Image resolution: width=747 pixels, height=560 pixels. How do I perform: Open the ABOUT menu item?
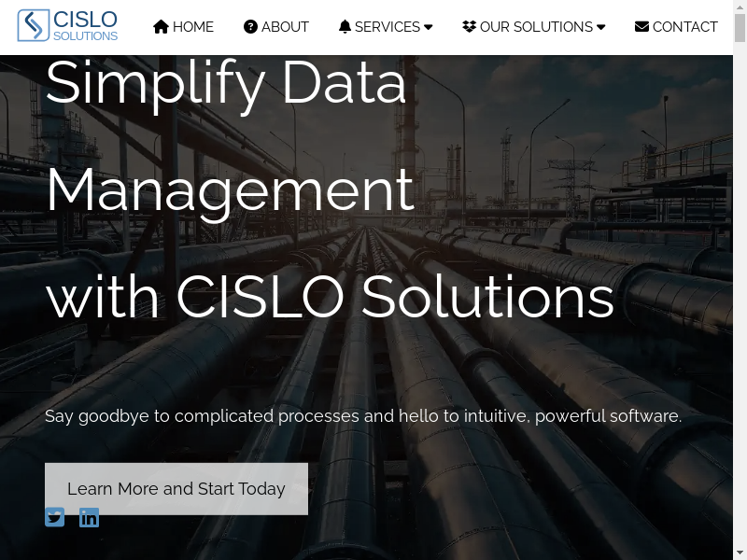(285, 27)
